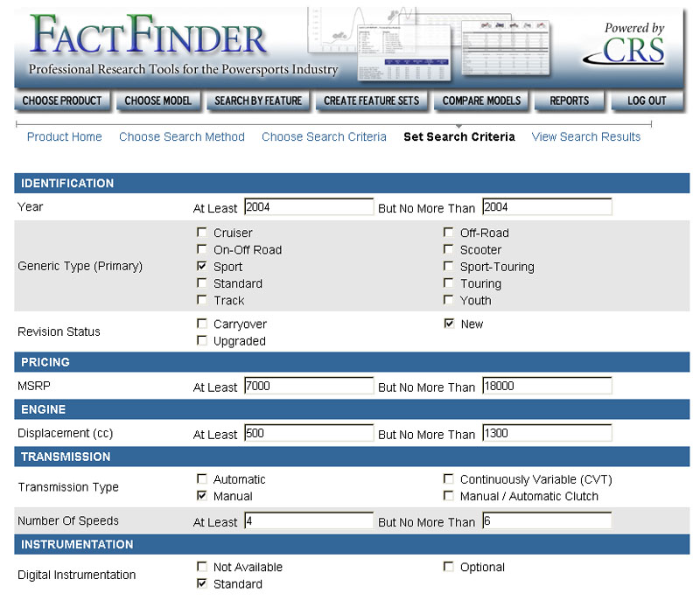Uncheck the Manual transmission checkbox
This screenshot has height=600, width=700.
tap(202, 496)
